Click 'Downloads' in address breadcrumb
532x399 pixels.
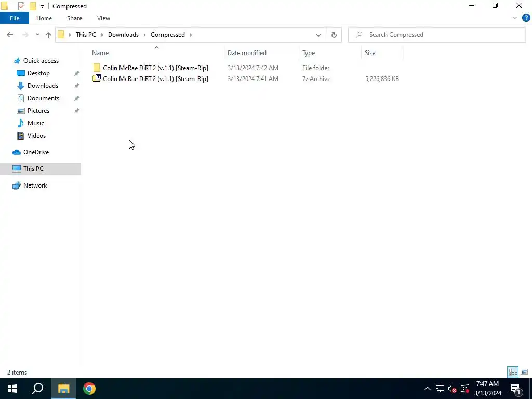tap(123, 35)
